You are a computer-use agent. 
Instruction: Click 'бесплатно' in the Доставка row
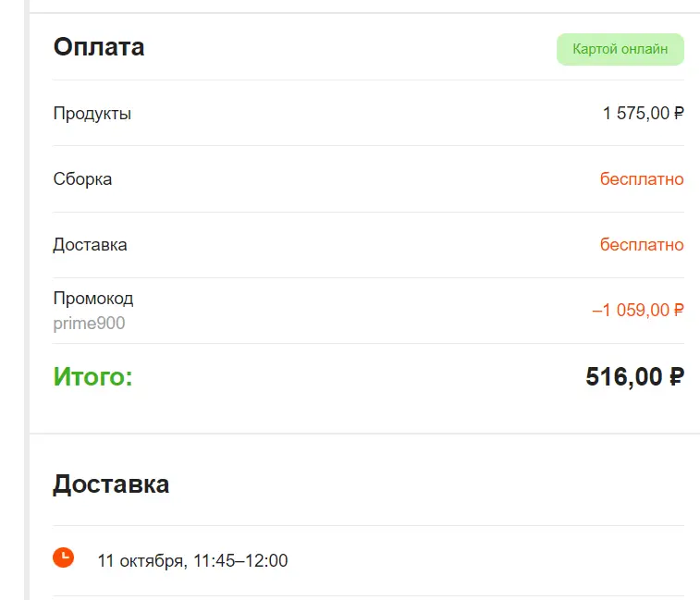click(x=642, y=245)
